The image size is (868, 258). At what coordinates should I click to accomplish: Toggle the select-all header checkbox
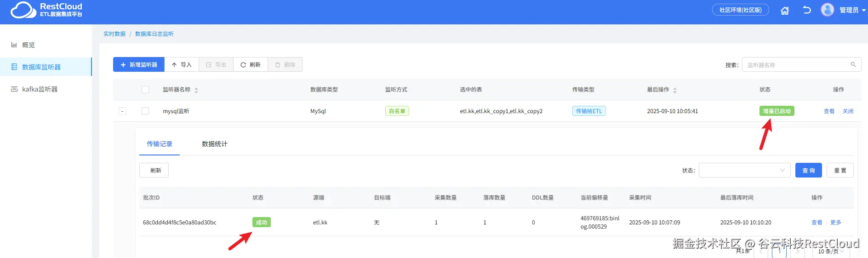point(145,90)
